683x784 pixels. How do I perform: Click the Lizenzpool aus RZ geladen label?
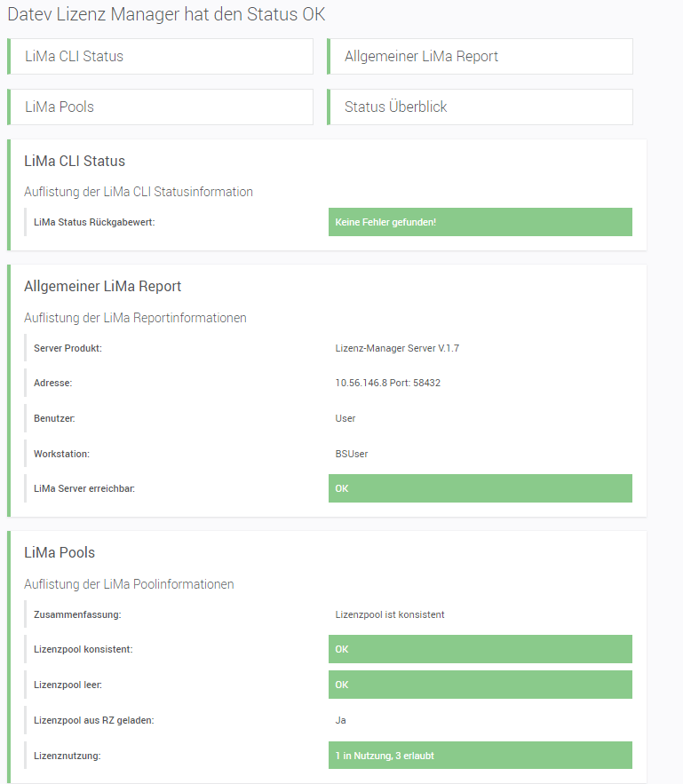(93, 720)
